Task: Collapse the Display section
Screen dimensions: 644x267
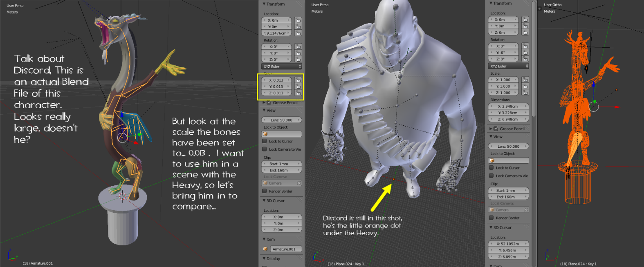Action: click(264, 258)
